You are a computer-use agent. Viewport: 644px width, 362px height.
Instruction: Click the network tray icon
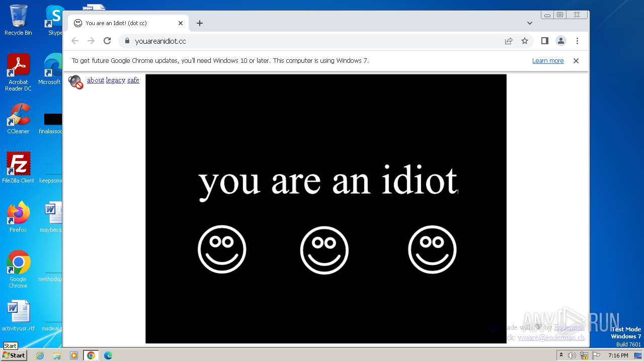point(584,355)
